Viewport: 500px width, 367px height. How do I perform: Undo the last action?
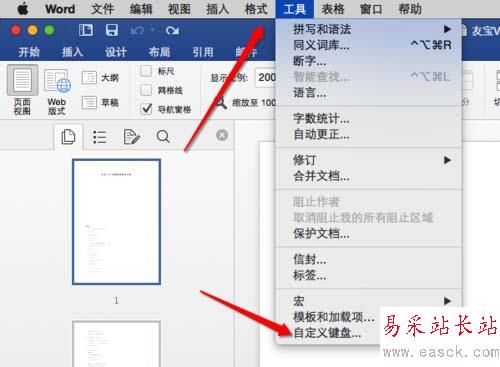coord(137,31)
